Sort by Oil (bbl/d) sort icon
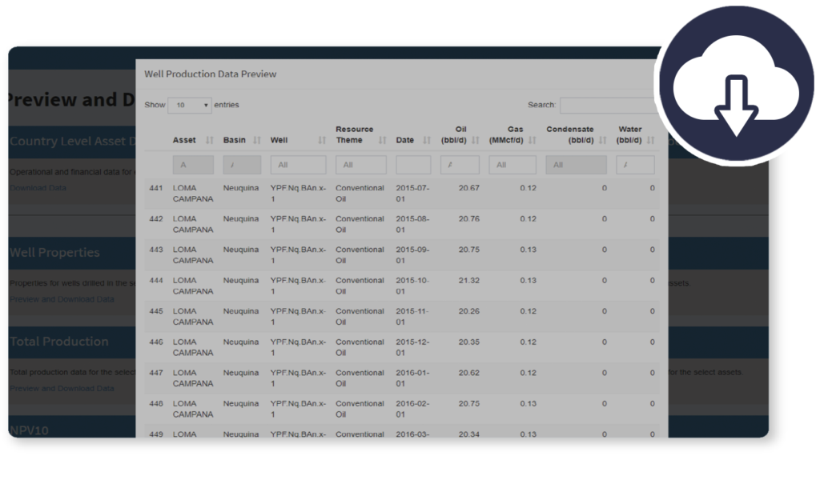This screenshot has width=820, height=504. click(475, 141)
